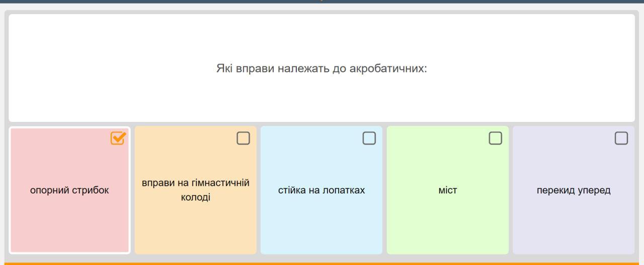Image resolution: width=644 pixels, height=265 pixels.
Task: Choose the answer text 'вправи на гімнастичній колоді'
Action: 196,190
